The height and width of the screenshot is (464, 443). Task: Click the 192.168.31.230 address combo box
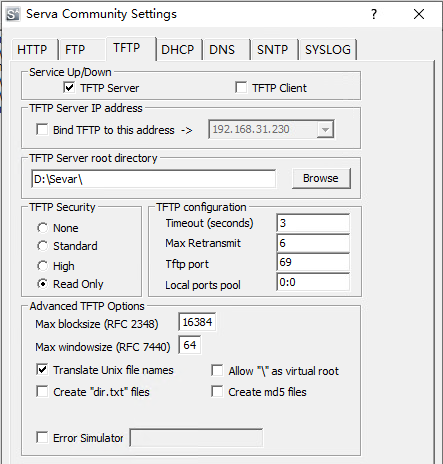pyautogui.click(x=271, y=129)
